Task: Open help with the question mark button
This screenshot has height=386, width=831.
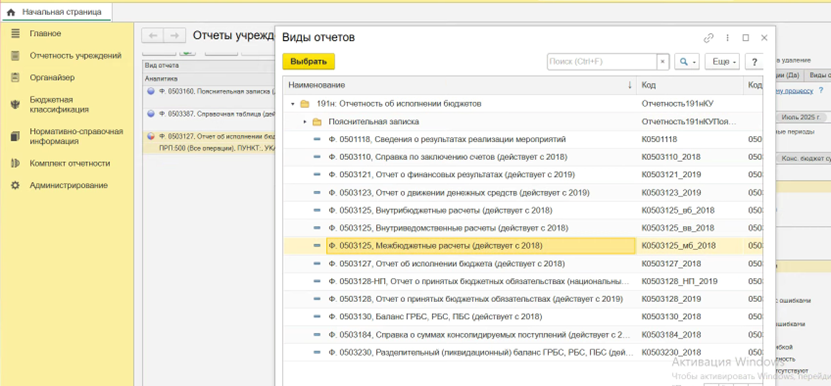Action: pos(754,62)
